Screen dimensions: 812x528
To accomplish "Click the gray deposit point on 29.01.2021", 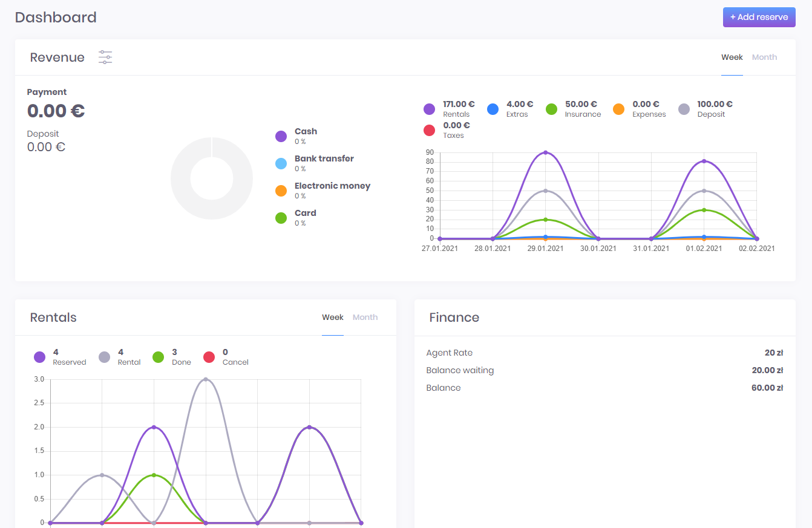I will coord(546,191).
